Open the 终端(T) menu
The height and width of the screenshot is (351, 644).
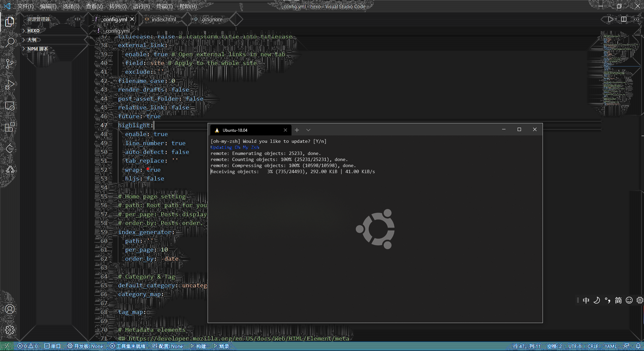(x=164, y=6)
